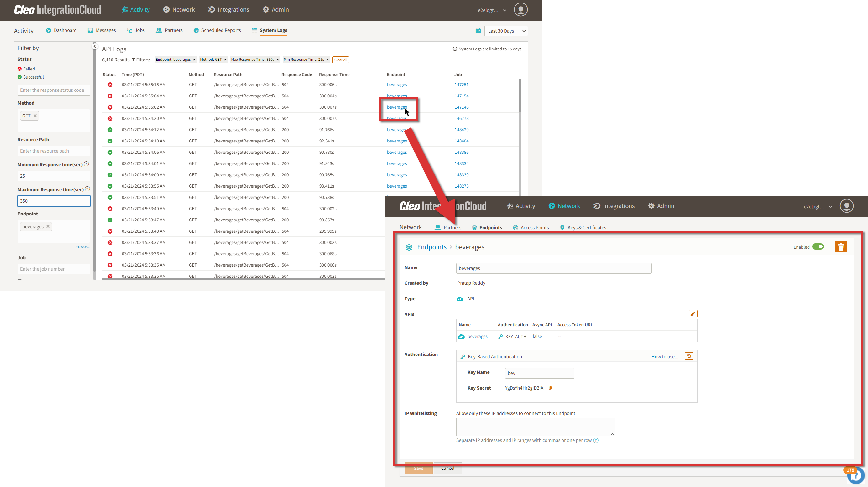Remove the beverages tag from the Endpoint filter

[x=48, y=227]
